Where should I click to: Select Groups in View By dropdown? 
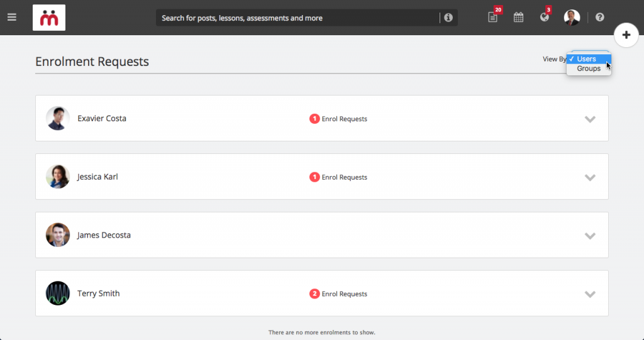click(589, 69)
